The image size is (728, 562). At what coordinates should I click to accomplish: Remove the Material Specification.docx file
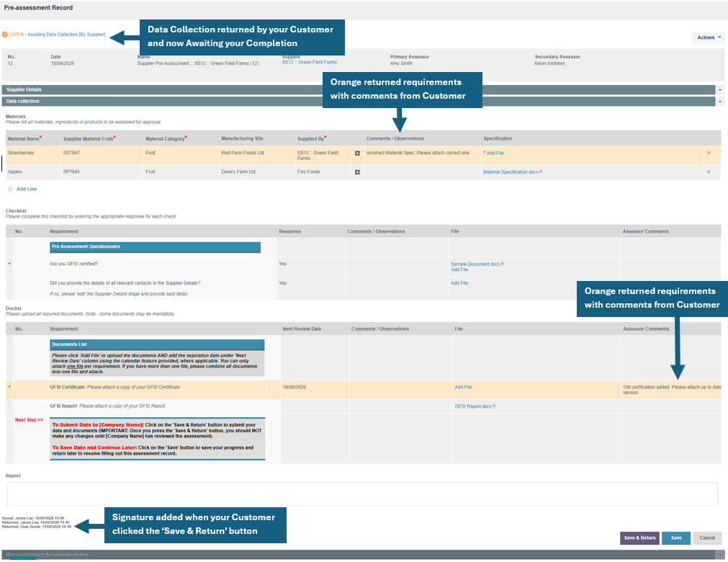pyautogui.click(x=541, y=171)
